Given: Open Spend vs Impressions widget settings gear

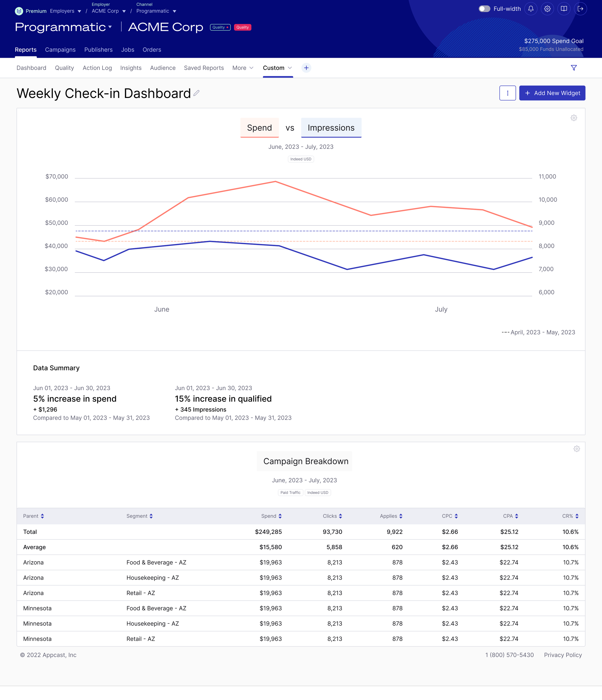Looking at the screenshot, I should [x=574, y=118].
